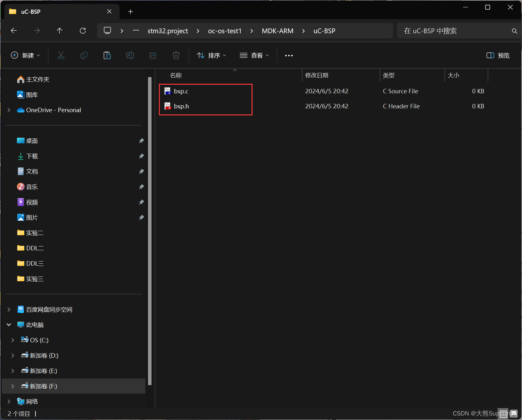The width and height of the screenshot is (522, 420).
Task: Open Home (主文件夹) in sidebar
Action: click(x=33, y=79)
